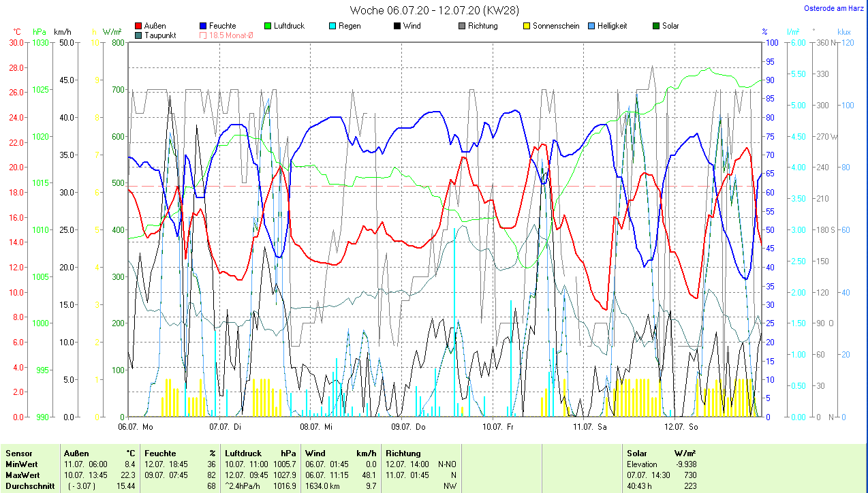Click the 18.5 Monat-Ø legend marker
Image resolution: width=868 pixels, height=493 pixels.
point(204,35)
